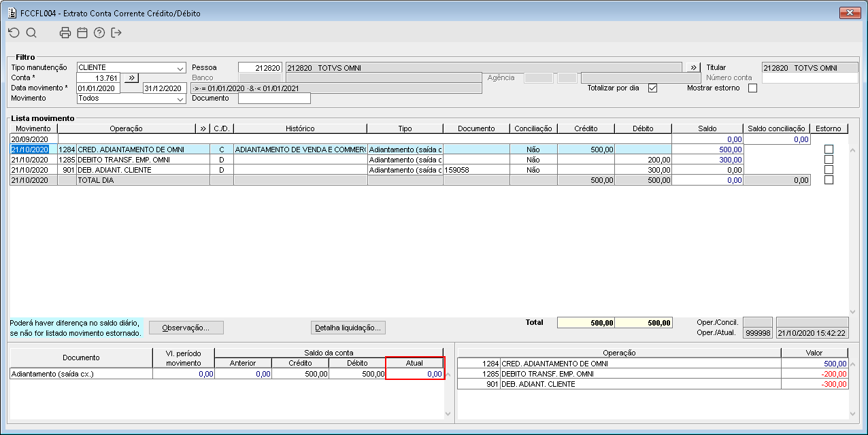Click the printer toolbar icon
868x435 pixels.
coord(65,33)
